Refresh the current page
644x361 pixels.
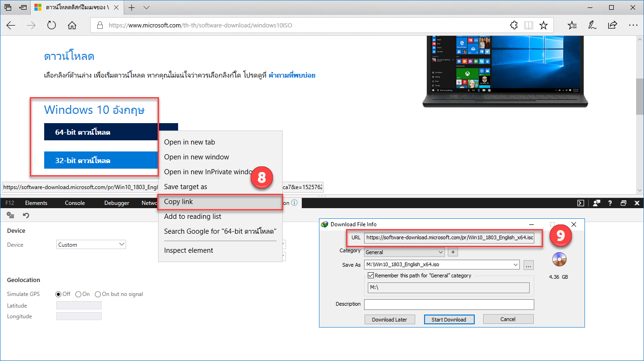click(52, 26)
